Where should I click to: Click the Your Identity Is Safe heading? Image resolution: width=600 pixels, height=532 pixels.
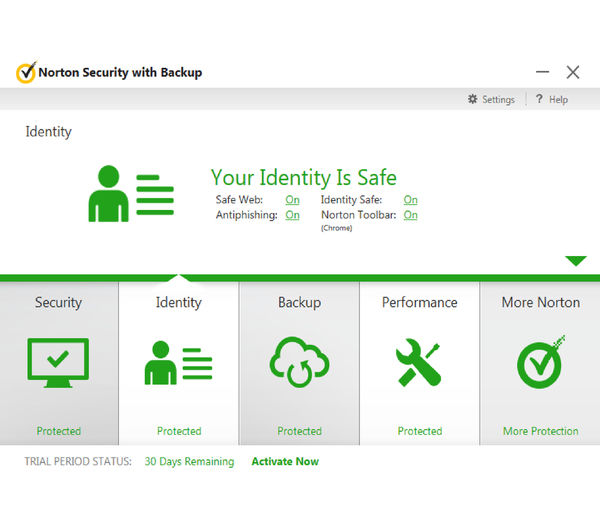point(303,178)
